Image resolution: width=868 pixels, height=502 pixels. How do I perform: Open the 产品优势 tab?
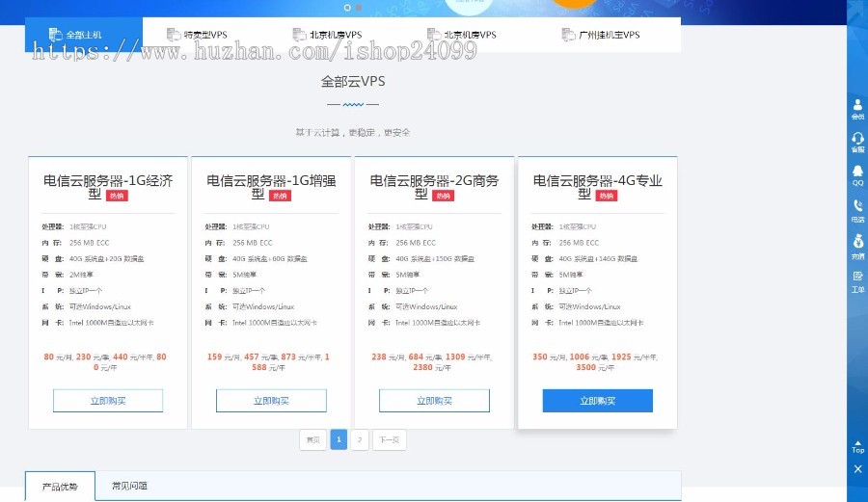60,486
